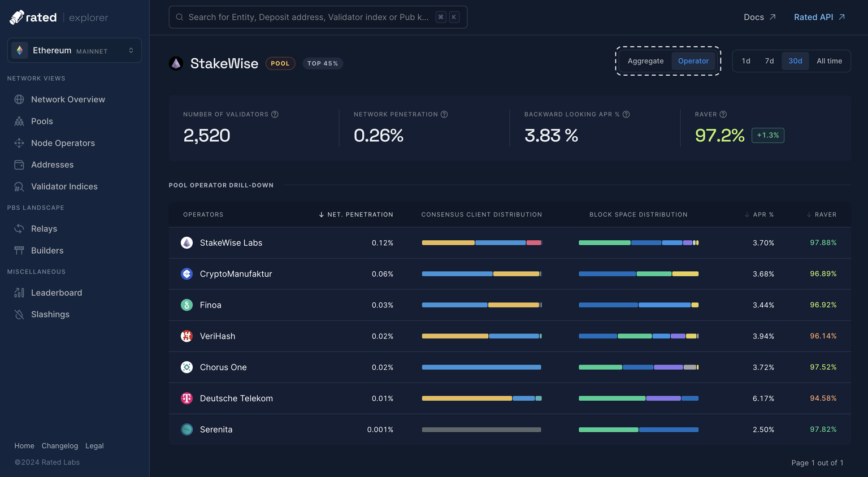Click the Legal footer link

pos(94,446)
